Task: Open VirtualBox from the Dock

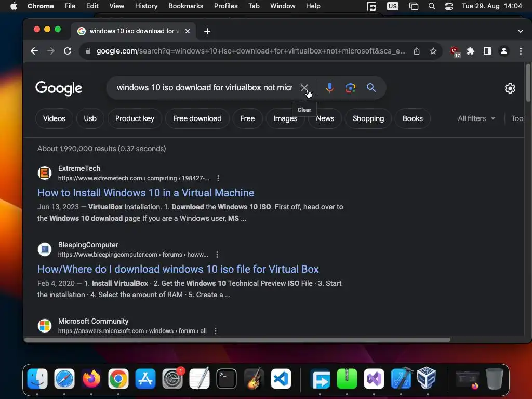Action: click(x=427, y=378)
